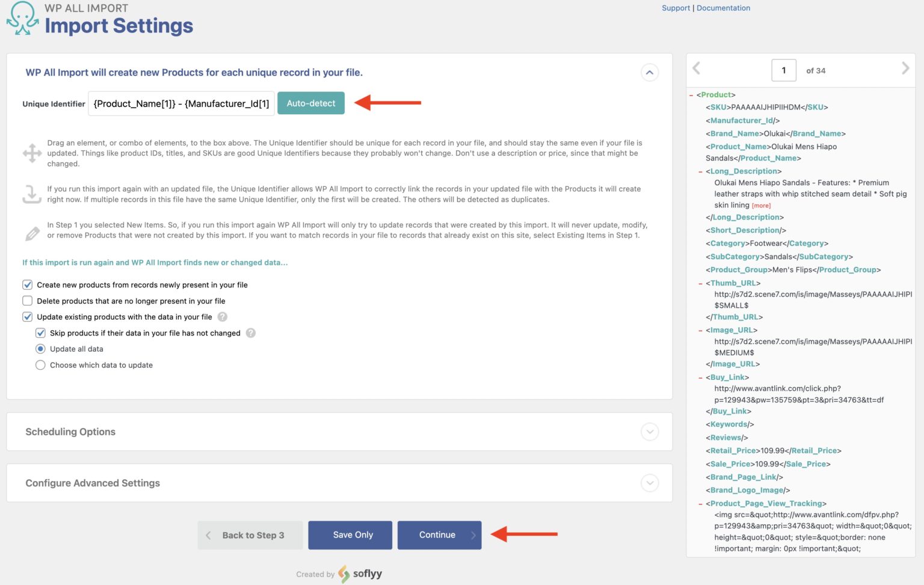Uncheck Create new products from records
This screenshot has height=585, width=924.
pos(28,285)
